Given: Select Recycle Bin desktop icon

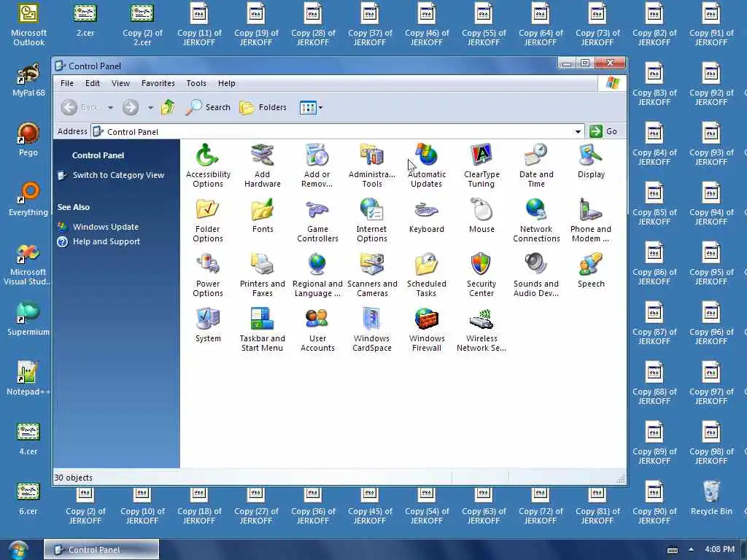Looking at the screenshot, I should tap(711, 498).
